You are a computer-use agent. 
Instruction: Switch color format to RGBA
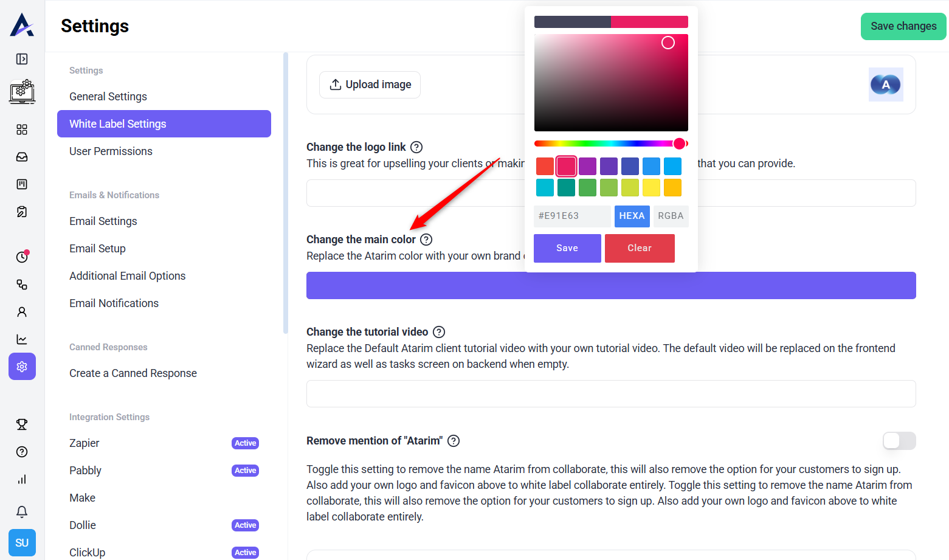pos(671,216)
